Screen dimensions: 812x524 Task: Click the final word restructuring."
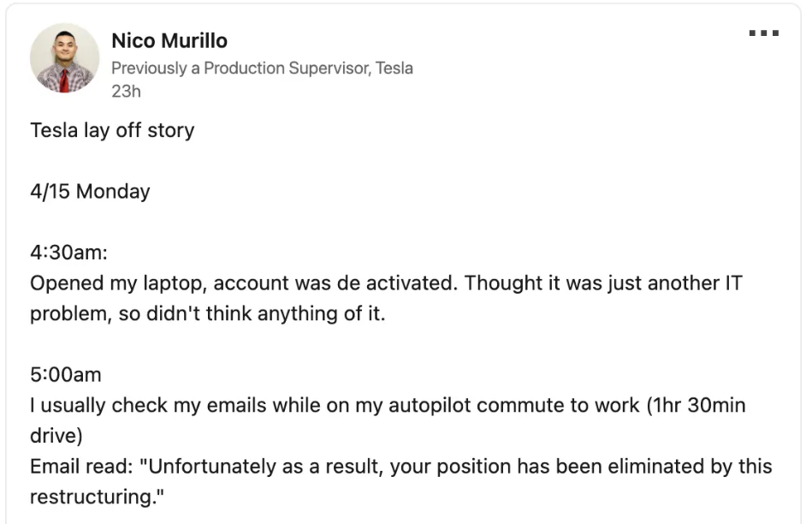point(97,497)
